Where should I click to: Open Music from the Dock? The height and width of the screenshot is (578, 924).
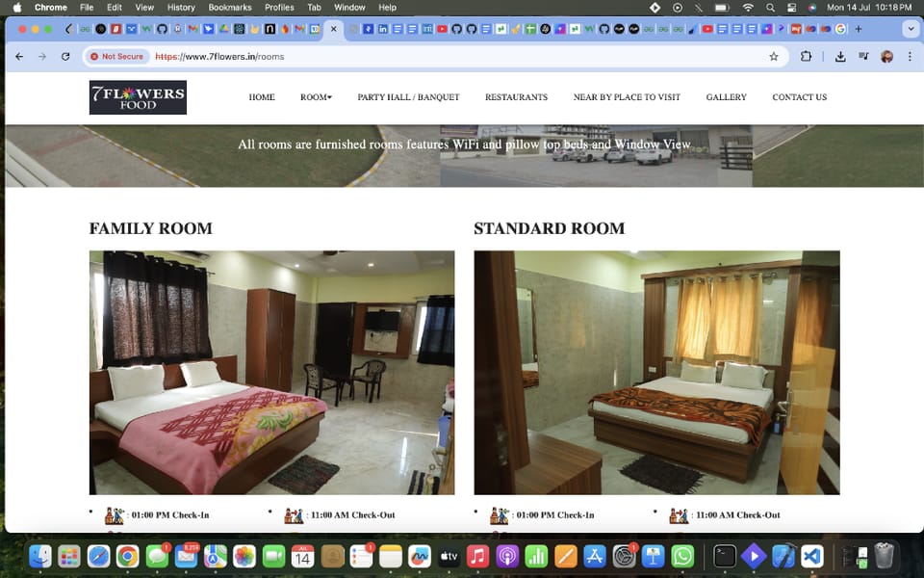[478, 556]
